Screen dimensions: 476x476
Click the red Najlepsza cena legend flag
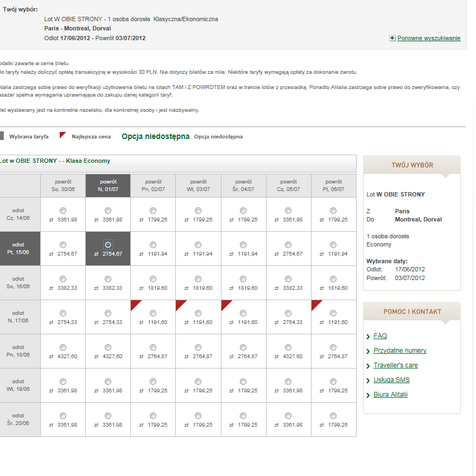(x=62, y=135)
